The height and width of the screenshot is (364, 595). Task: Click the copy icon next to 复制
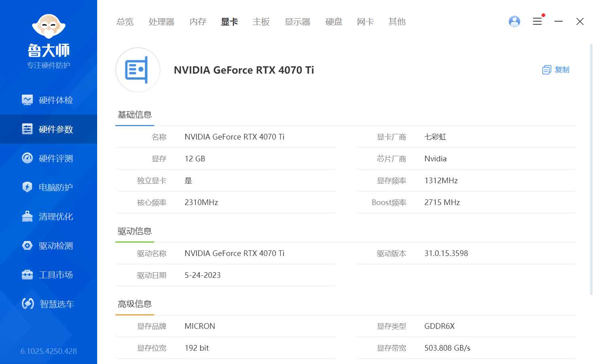coord(546,70)
